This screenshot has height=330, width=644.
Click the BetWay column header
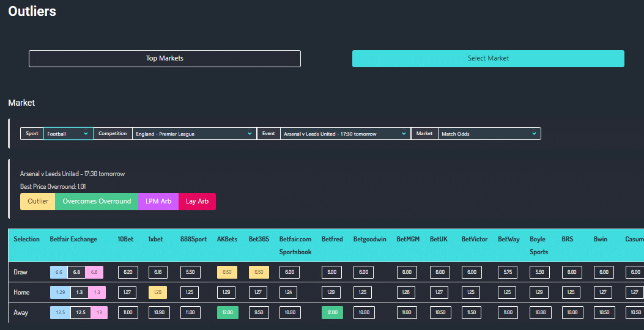[x=508, y=240]
